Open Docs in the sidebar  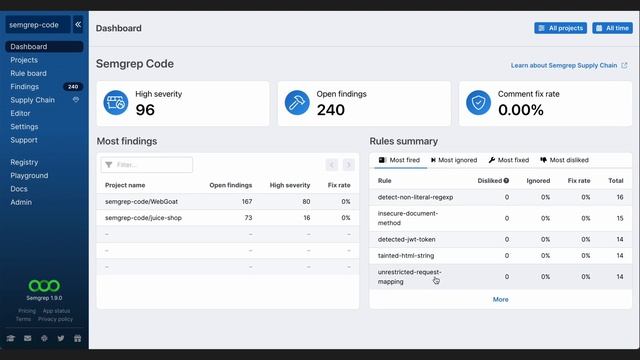pyautogui.click(x=19, y=189)
